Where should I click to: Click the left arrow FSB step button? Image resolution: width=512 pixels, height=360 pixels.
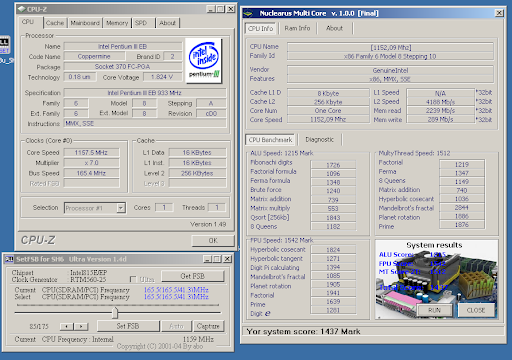coord(67,326)
